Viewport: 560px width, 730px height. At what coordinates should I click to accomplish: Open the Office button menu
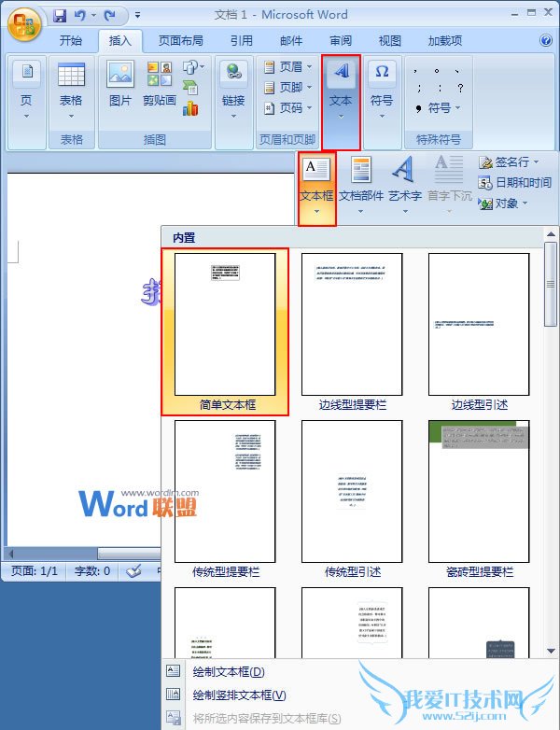(24, 24)
